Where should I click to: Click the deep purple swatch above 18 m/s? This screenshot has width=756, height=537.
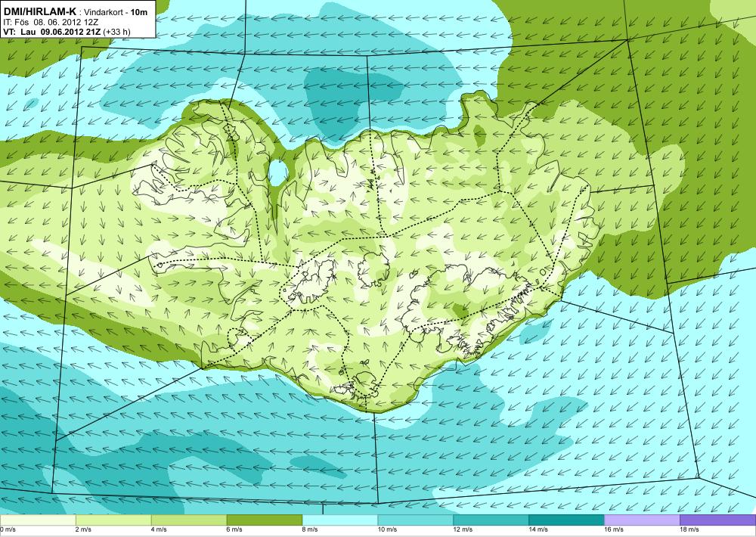coord(718,520)
